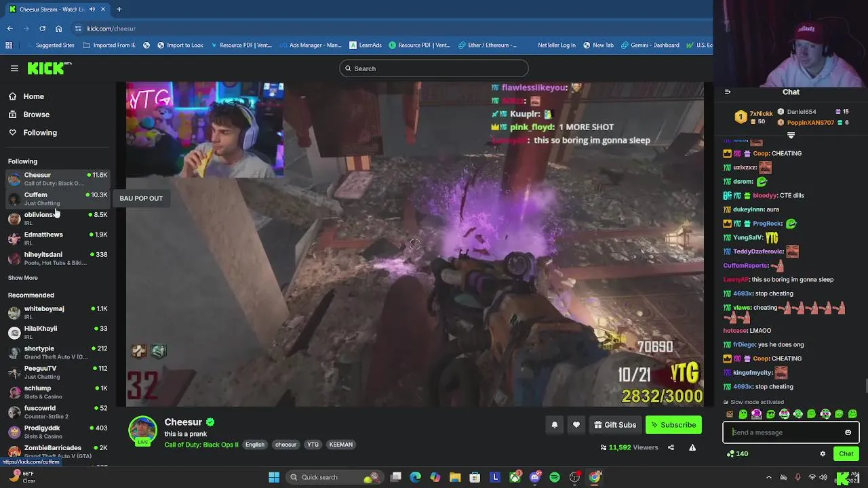Open the Ads Manager bookmark
This screenshot has height=488, width=868.
pyautogui.click(x=311, y=45)
